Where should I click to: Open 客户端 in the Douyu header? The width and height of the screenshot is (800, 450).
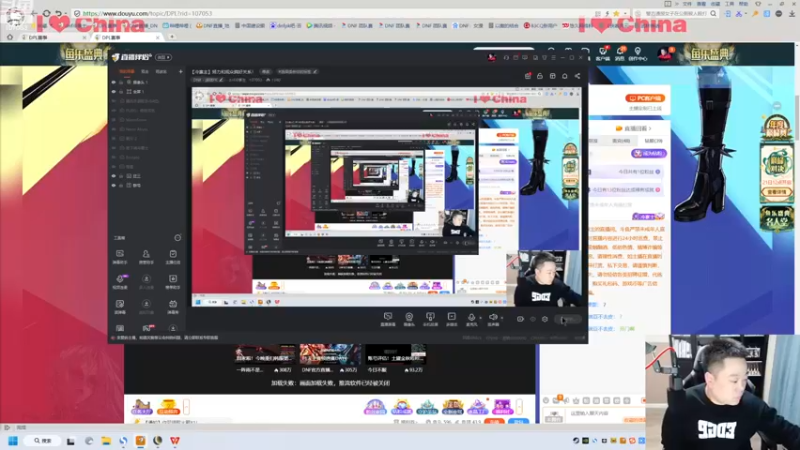(603, 54)
